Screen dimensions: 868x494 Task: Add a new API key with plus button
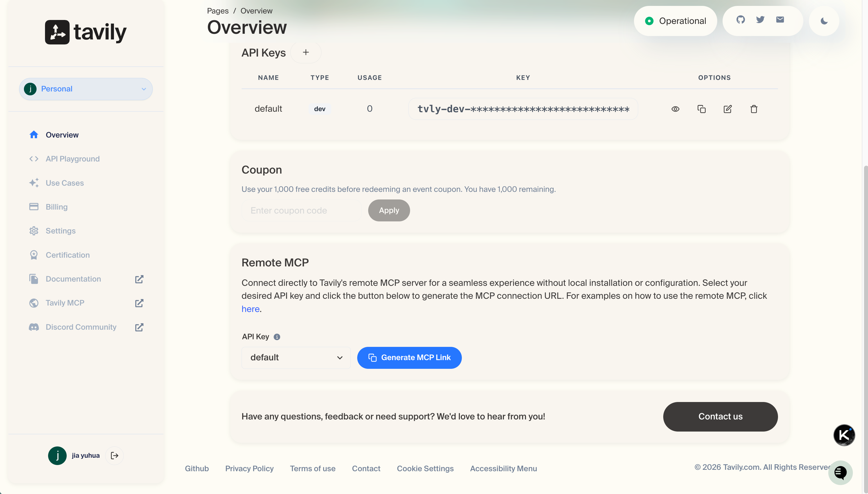pos(306,52)
